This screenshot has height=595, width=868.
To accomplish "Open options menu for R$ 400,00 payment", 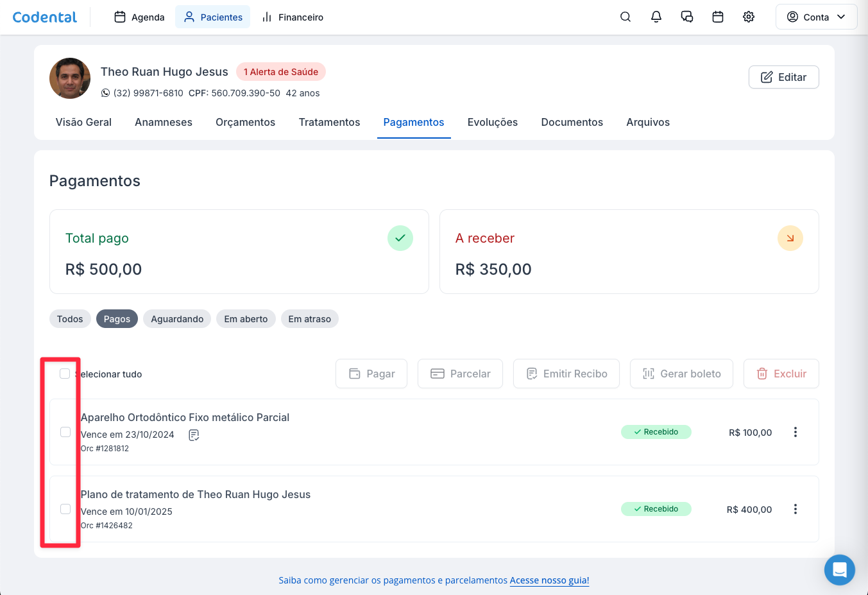I will [796, 509].
